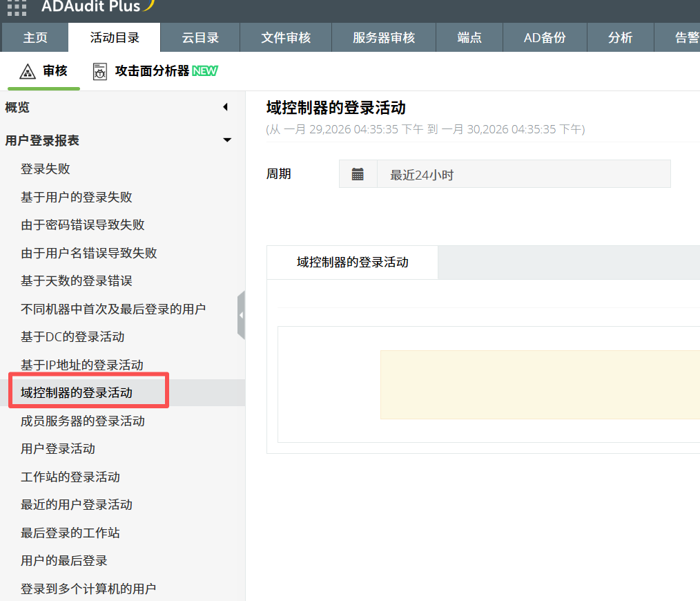The width and height of the screenshot is (700, 601).
Task: Click the calendar icon beside 周期
Action: (x=358, y=174)
